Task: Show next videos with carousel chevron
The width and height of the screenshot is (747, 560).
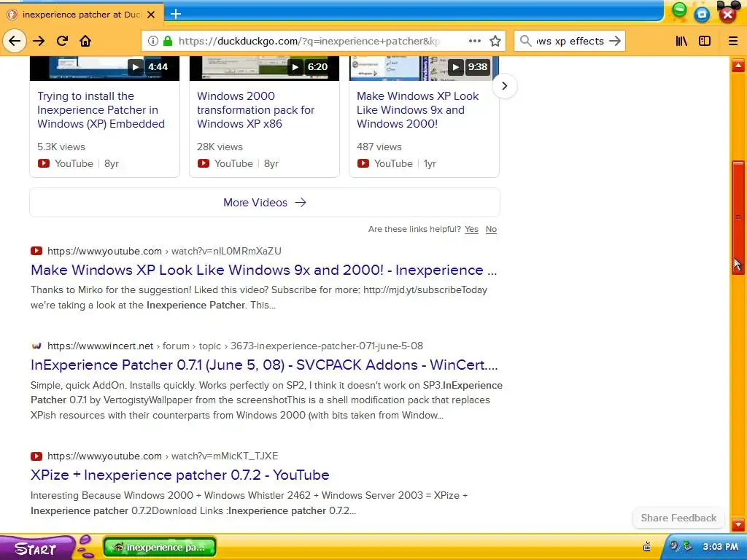Action: click(x=505, y=86)
